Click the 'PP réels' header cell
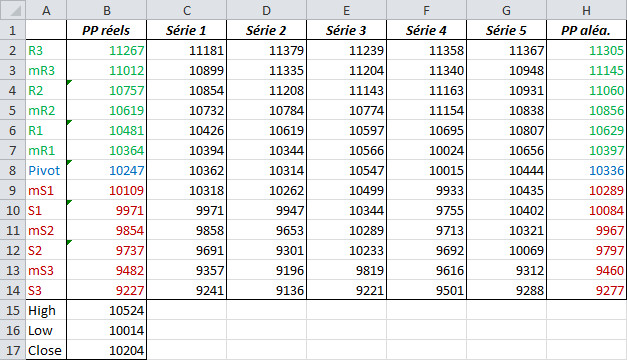 (x=106, y=30)
